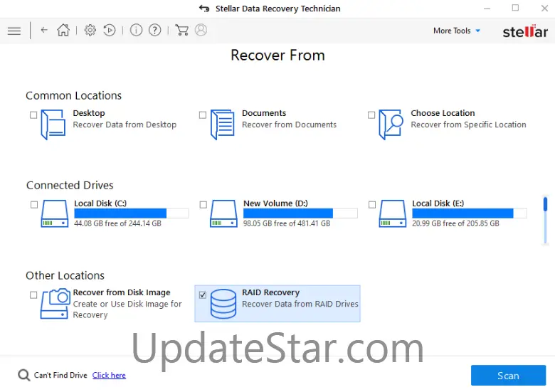Click the Connected Drives scrollbar
555x392 pixels.
(546, 219)
